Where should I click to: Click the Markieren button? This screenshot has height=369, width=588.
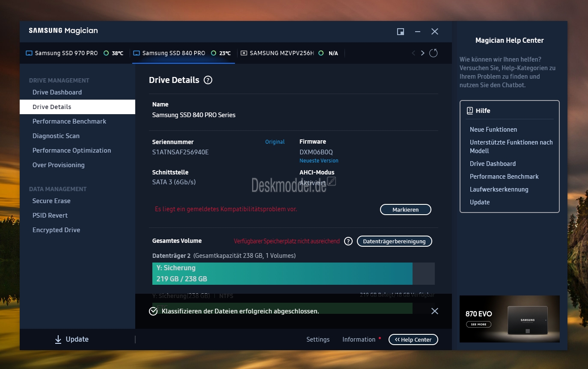pyautogui.click(x=406, y=210)
